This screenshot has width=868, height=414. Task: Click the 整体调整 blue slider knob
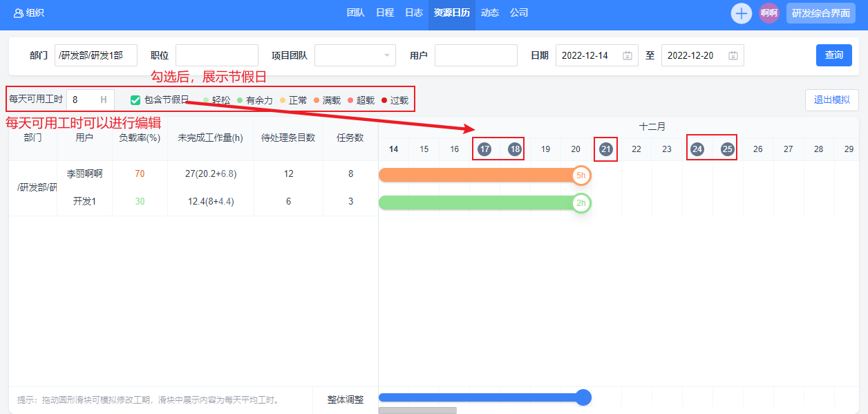tap(583, 397)
